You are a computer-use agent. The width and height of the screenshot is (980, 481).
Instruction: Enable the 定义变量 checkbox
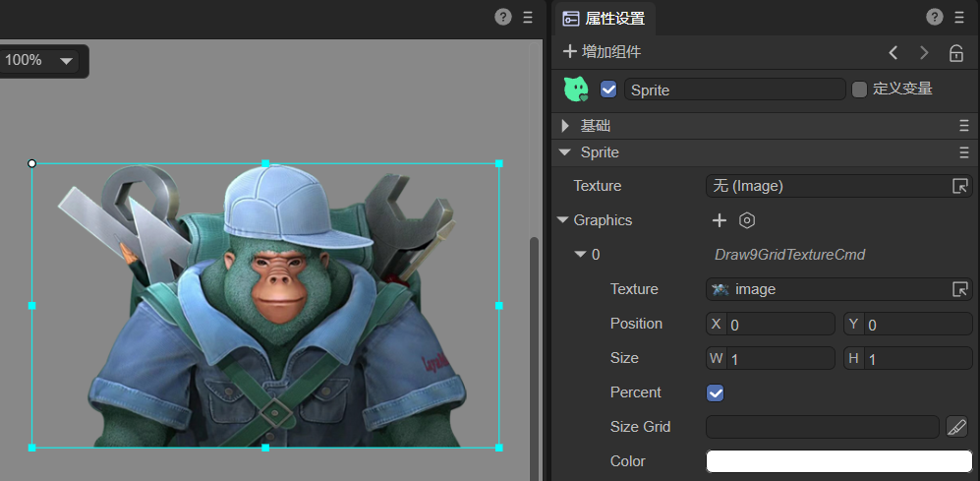860,90
